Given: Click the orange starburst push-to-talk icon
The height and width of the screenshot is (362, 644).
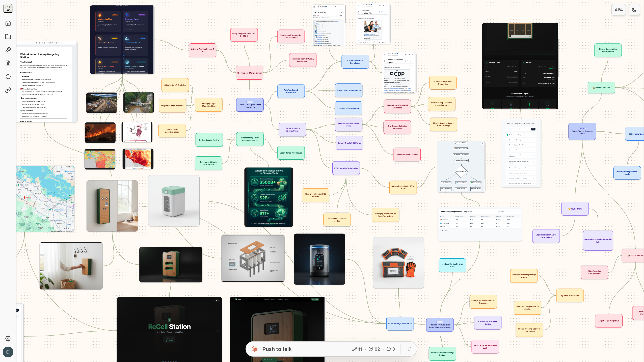Looking at the screenshot, I should tap(255, 349).
